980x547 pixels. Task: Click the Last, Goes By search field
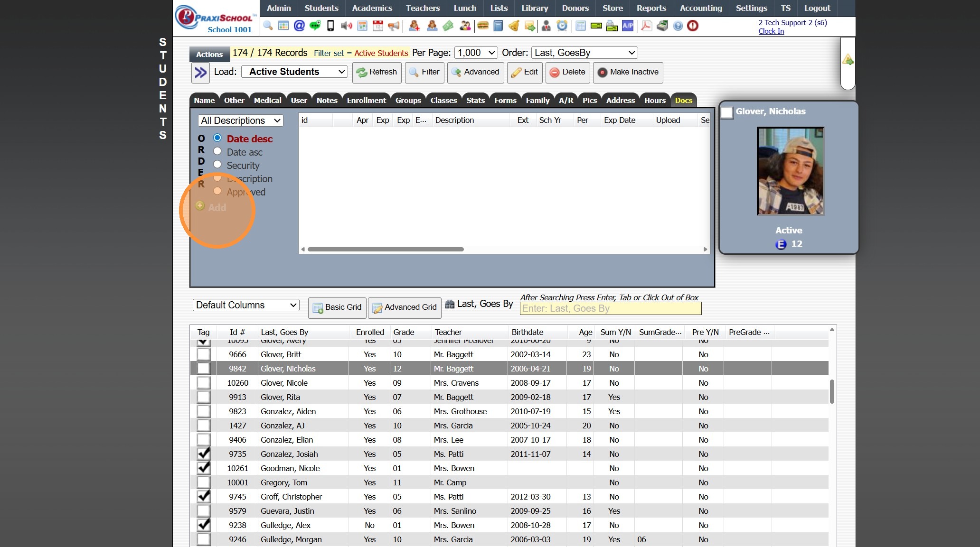[x=610, y=308]
